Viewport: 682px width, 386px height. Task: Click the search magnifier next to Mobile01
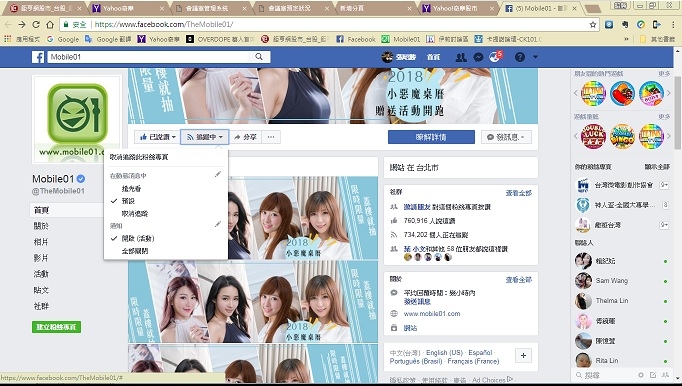coord(259,57)
